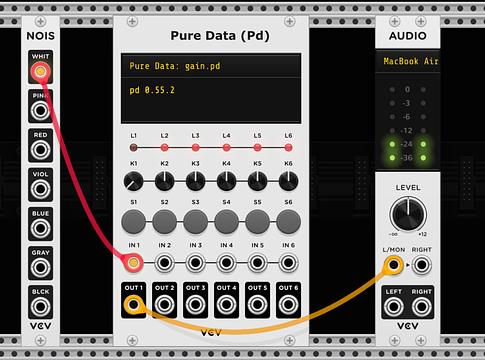The image size is (485, 360).
Task: Click the RIGHT audio input jack beside L/MON
Action: 421,265
